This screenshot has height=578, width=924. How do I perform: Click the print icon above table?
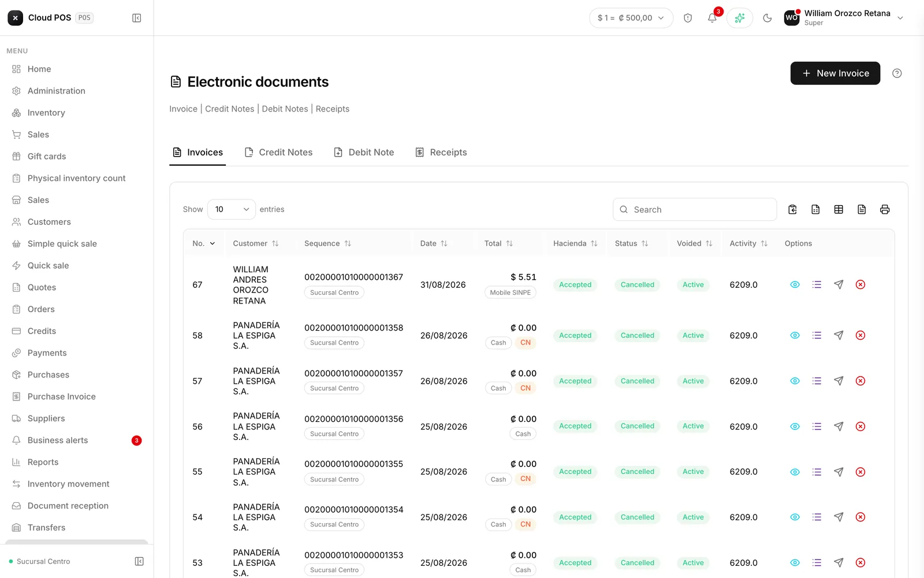pos(885,209)
